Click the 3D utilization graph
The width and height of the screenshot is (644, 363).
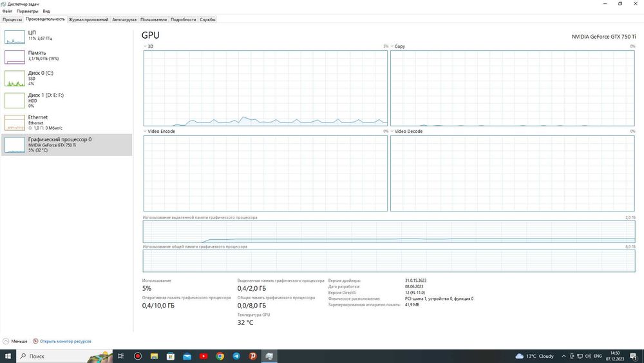pos(265,88)
